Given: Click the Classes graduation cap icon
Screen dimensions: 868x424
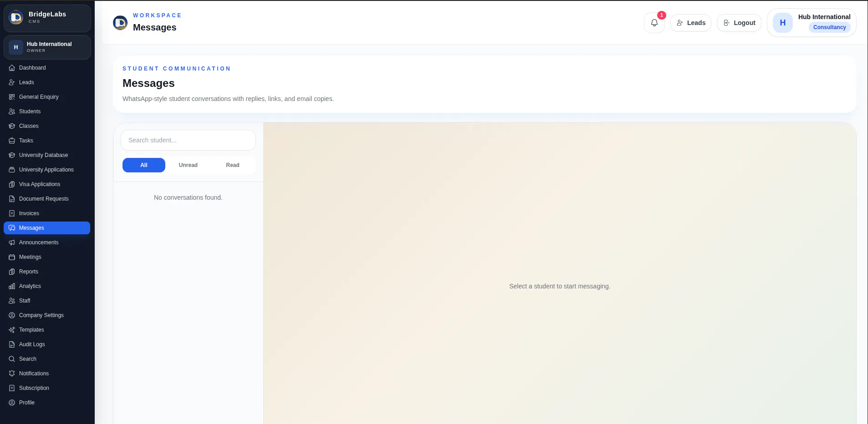Looking at the screenshot, I should click(x=12, y=126).
